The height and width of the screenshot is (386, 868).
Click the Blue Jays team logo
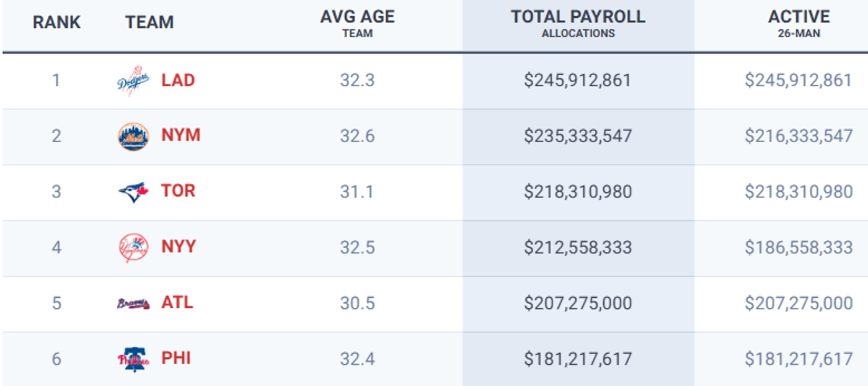click(x=133, y=192)
